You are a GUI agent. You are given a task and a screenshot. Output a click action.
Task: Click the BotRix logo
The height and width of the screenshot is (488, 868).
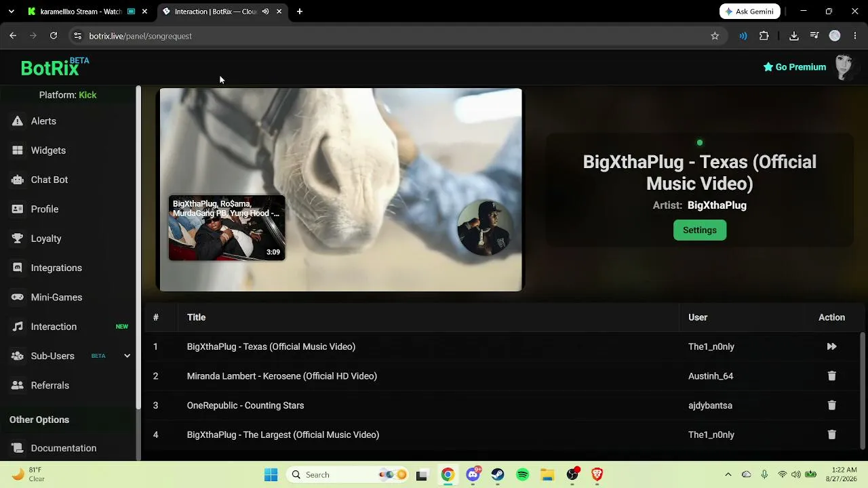tap(54, 67)
